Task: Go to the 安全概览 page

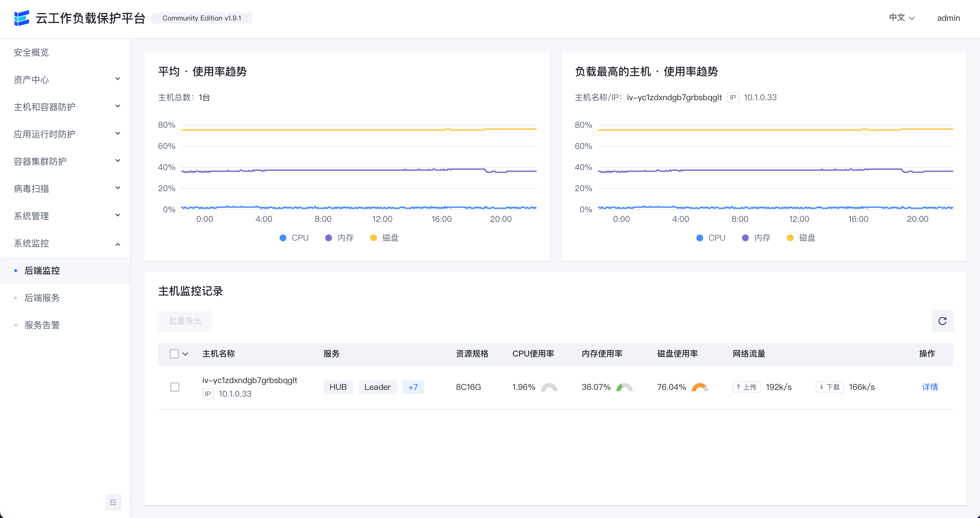Action: click(31, 52)
